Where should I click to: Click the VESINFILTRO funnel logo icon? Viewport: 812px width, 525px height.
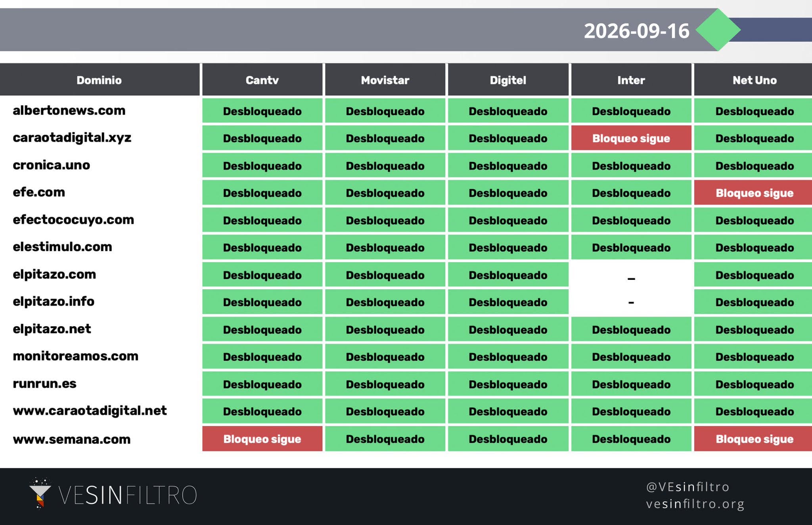coord(40,493)
